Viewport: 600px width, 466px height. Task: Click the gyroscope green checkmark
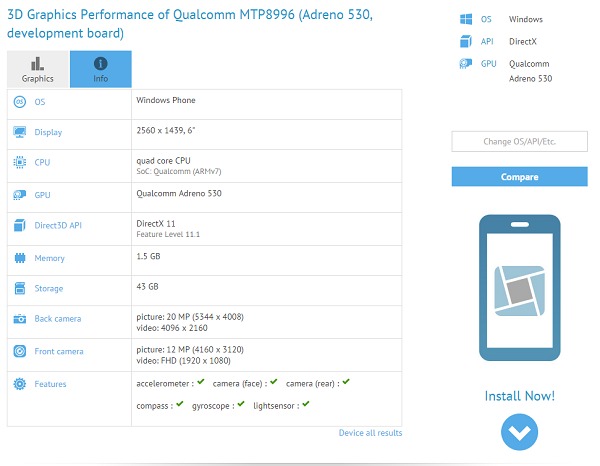[241, 404]
